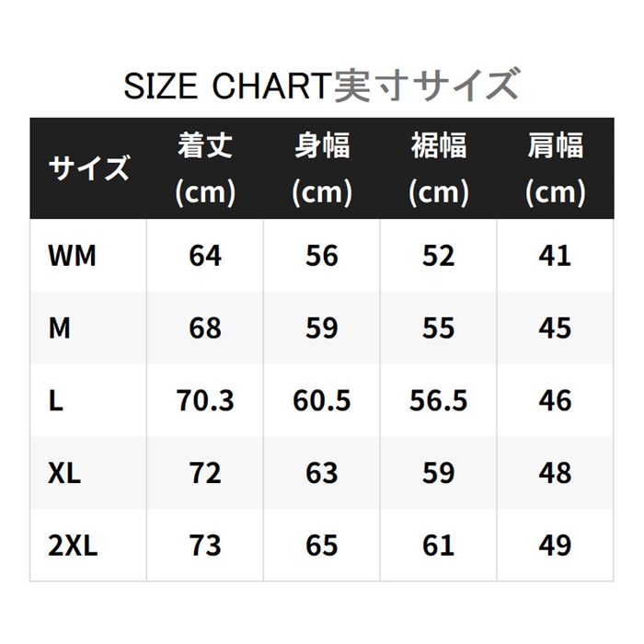This screenshot has width=644, height=644.
Task: Click the 2XL shoulder width value 49
Action: click(555, 546)
